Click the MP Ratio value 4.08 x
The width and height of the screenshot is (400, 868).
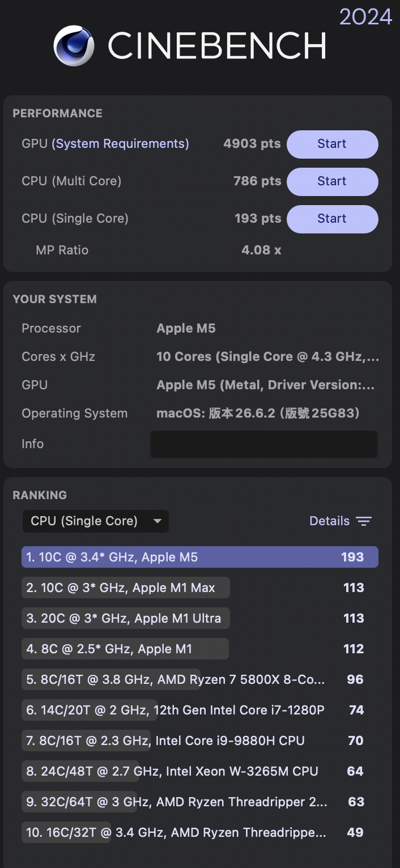261,250
